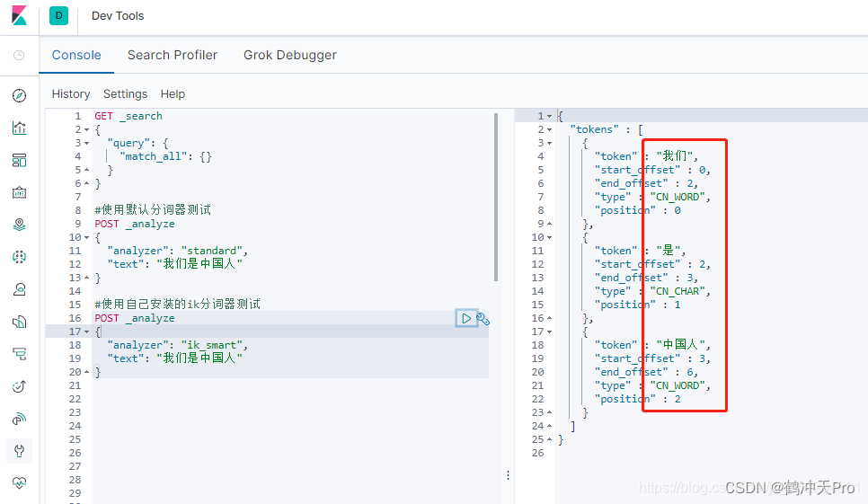This screenshot has width=868, height=504.
Task: Collapse editor line 2 fold arrow
Action: pos(86,130)
